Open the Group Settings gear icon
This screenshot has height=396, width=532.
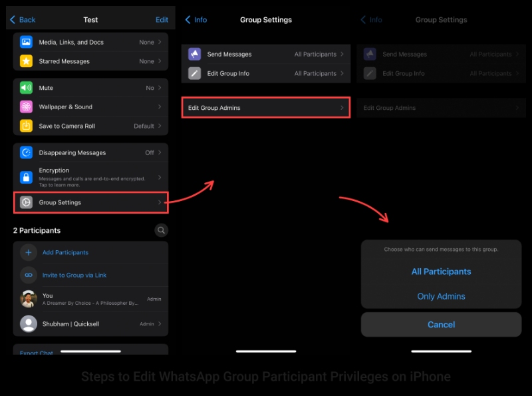click(x=27, y=202)
